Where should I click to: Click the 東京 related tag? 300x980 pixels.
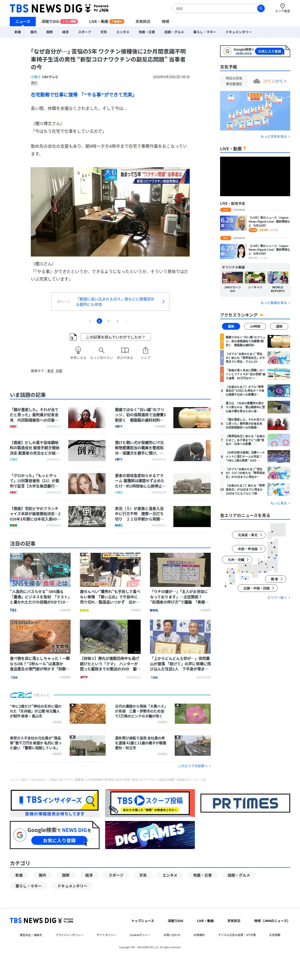coord(50,371)
